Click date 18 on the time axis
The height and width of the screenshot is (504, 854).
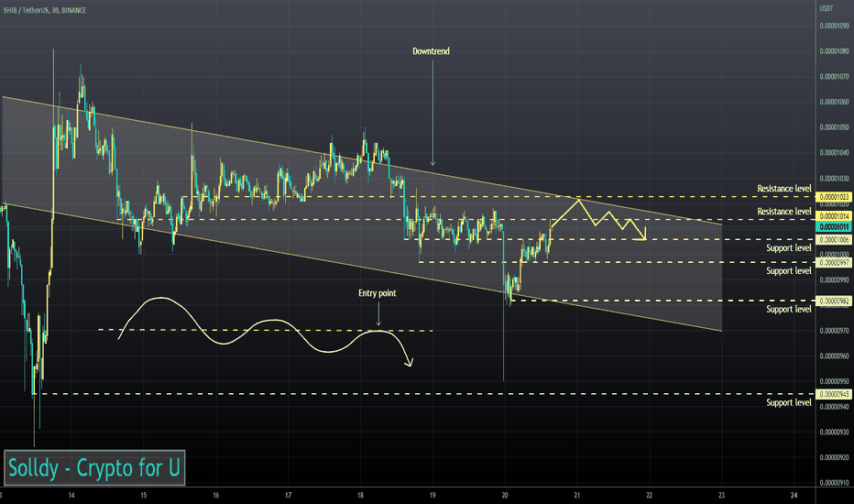(x=360, y=495)
